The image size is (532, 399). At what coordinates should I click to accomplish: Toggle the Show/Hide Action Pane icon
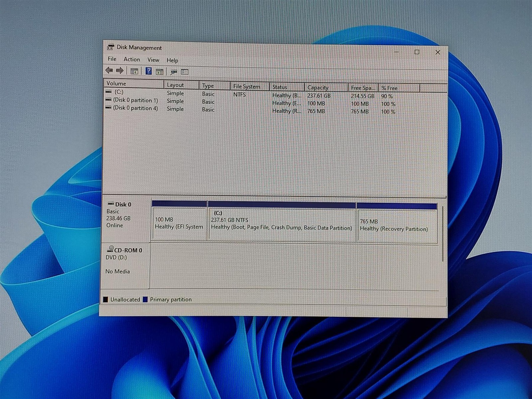click(160, 71)
